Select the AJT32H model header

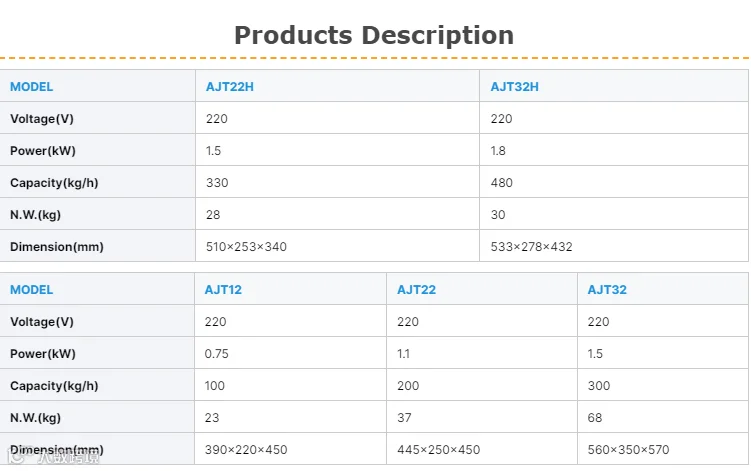(514, 87)
